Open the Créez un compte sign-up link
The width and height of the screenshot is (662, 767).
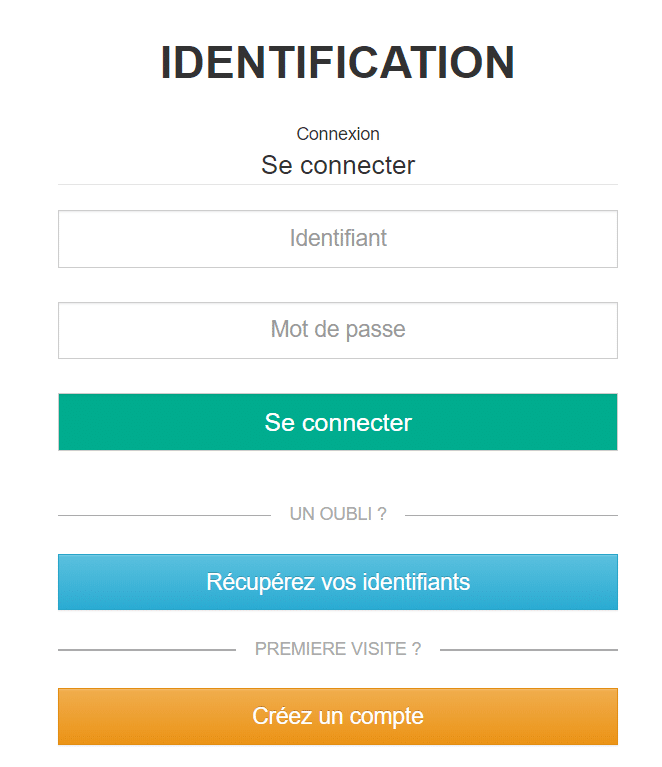click(338, 716)
